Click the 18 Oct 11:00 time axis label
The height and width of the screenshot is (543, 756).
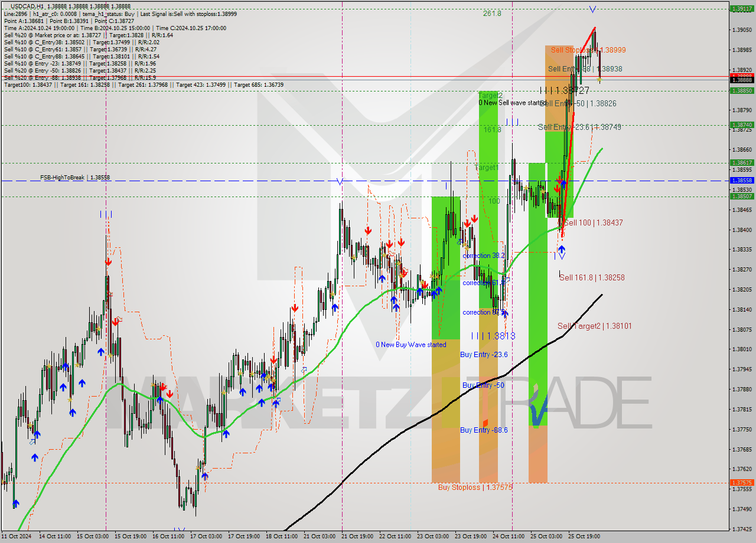pyautogui.click(x=282, y=537)
